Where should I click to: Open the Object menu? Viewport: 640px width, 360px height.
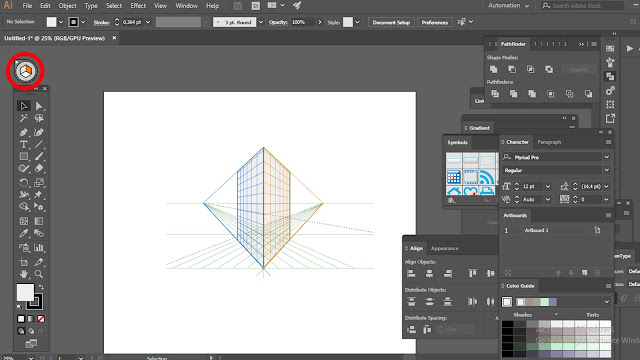point(67,6)
